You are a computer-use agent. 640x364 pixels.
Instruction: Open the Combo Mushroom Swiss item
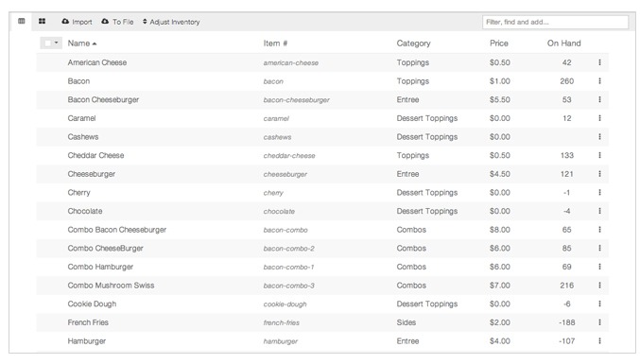111,286
